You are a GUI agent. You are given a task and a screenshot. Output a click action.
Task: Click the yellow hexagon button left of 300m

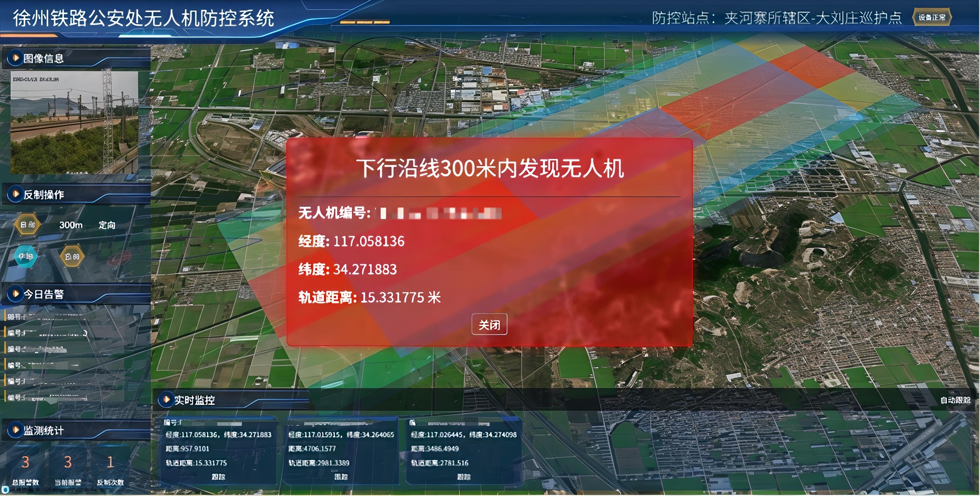pos(28,225)
